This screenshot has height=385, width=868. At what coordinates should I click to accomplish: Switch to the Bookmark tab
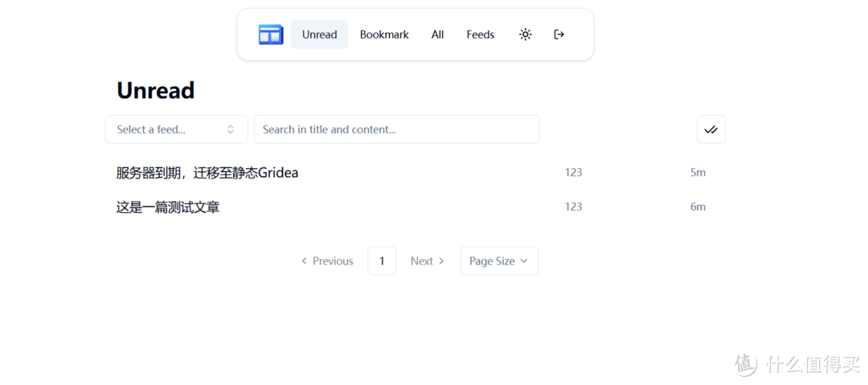tap(384, 35)
